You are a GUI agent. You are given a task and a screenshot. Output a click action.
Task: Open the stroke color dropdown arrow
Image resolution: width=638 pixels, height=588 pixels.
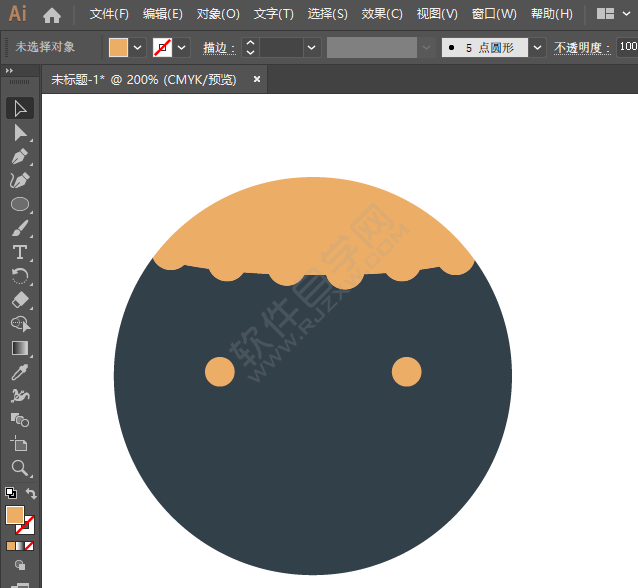[x=183, y=47]
